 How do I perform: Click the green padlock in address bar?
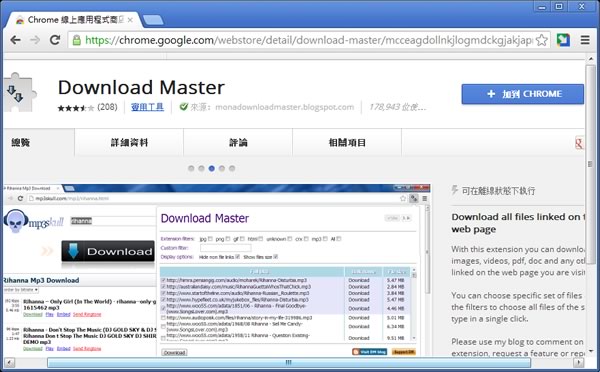[x=77, y=40]
